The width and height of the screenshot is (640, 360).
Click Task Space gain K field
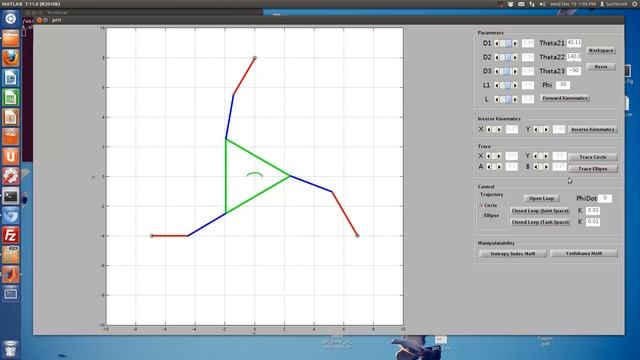point(593,222)
